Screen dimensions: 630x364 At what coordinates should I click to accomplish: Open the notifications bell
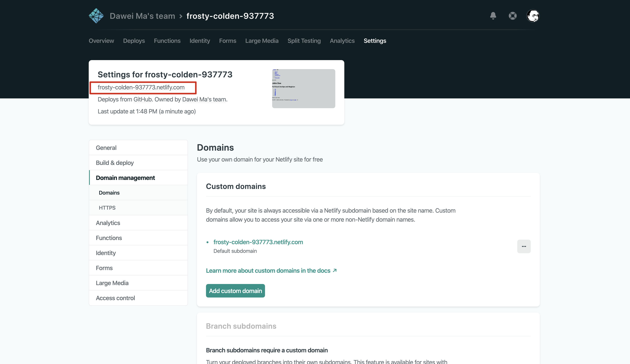(493, 16)
